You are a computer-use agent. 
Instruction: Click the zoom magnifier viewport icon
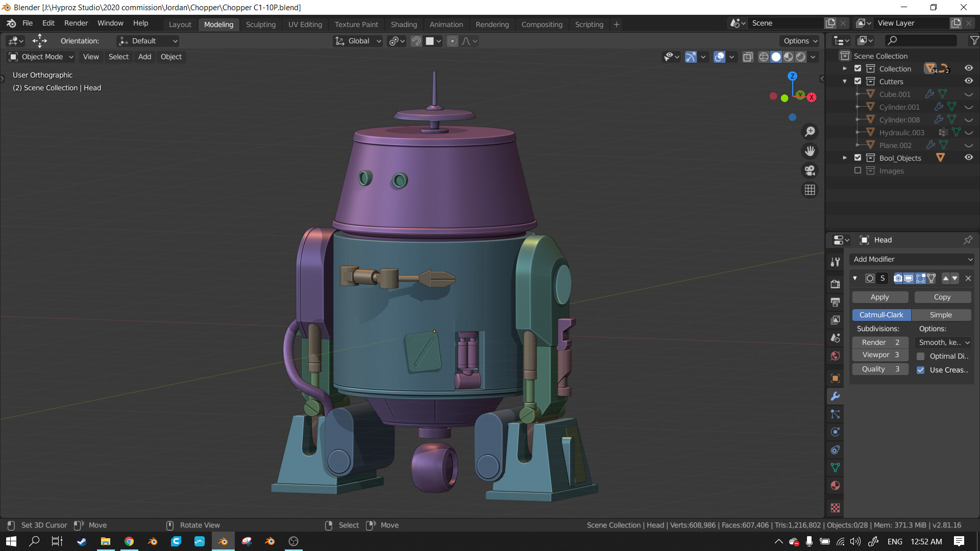(x=810, y=132)
